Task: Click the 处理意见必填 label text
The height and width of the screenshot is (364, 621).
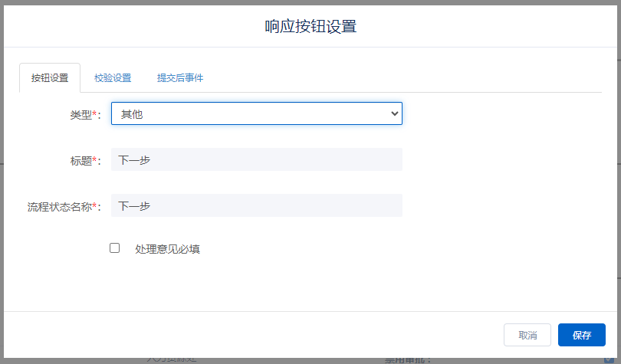Action: point(167,249)
